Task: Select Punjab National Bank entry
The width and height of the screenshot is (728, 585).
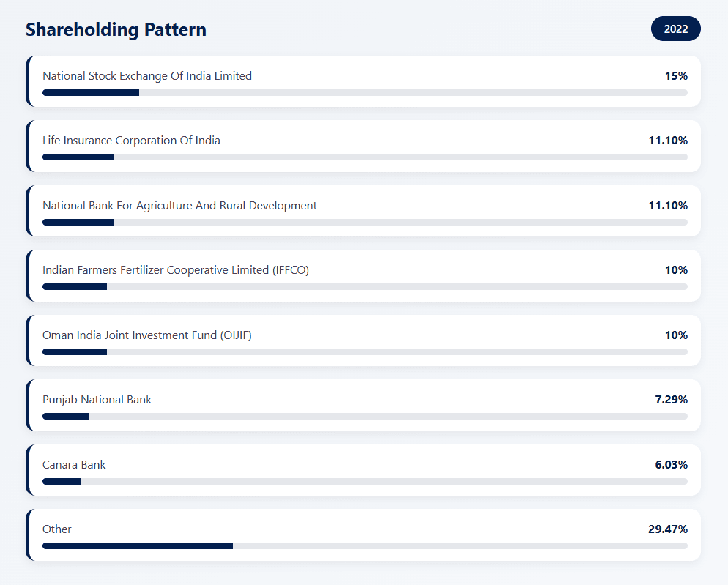Action: click(97, 400)
